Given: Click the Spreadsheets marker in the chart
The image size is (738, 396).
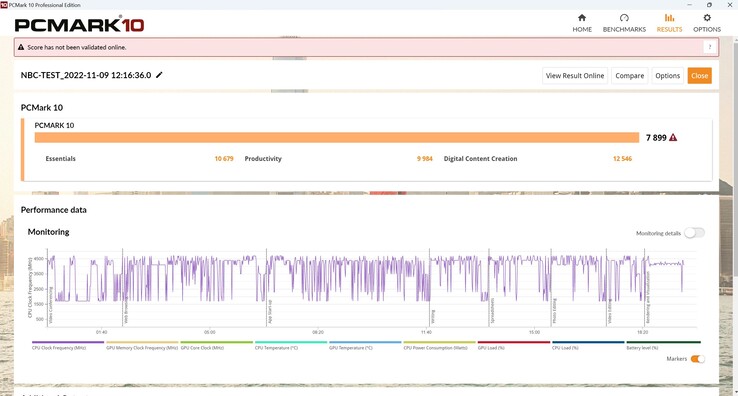Looking at the screenshot, I should [492, 310].
